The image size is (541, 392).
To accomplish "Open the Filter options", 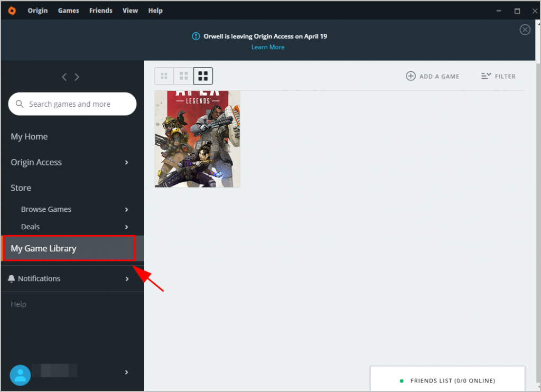I will pos(498,76).
